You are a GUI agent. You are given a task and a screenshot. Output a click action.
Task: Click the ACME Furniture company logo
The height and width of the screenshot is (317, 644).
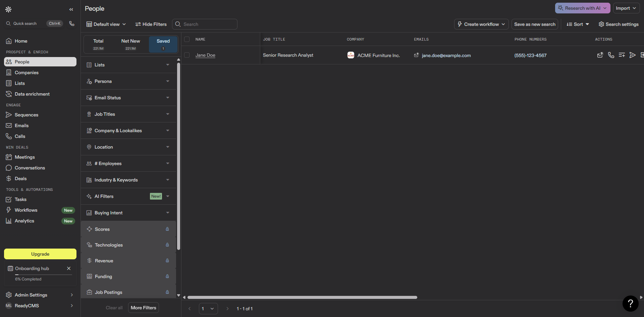click(x=351, y=55)
